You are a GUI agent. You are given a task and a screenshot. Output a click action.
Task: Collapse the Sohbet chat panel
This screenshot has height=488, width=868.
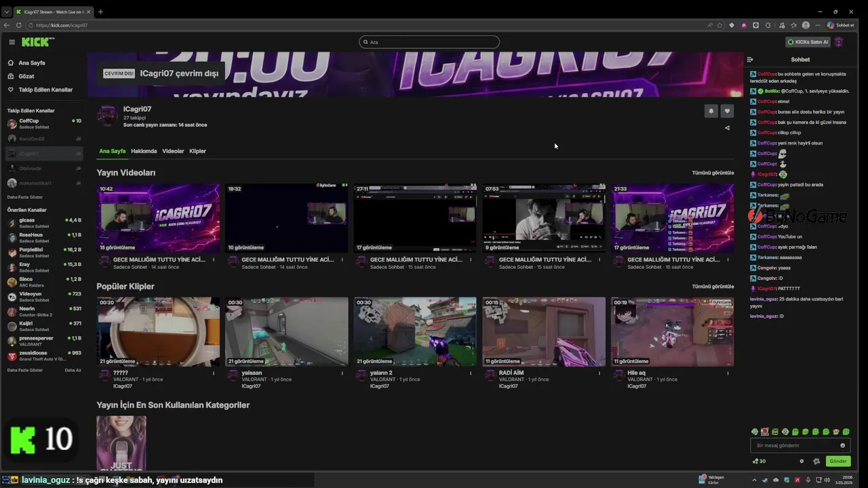[x=750, y=60]
